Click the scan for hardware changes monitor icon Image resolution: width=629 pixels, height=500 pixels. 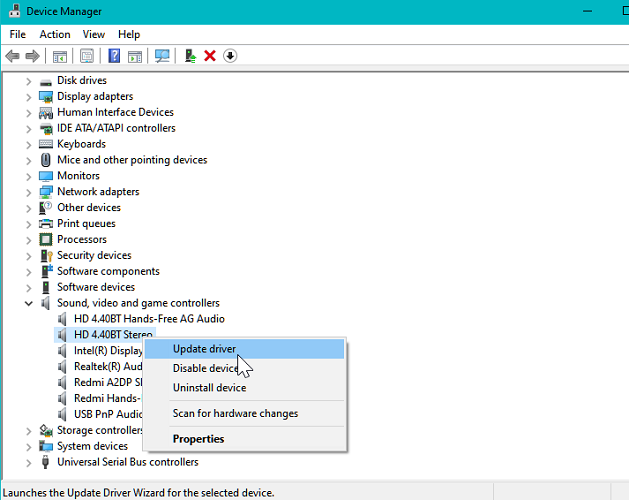tap(162, 56)
